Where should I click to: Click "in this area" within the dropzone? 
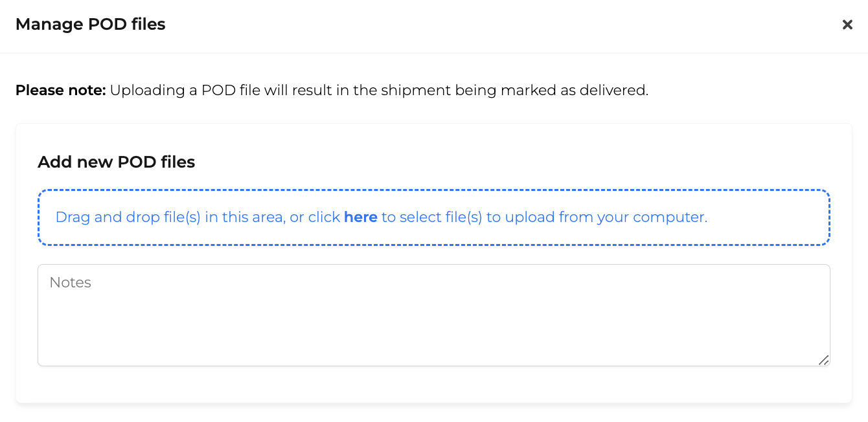[245, 217]
